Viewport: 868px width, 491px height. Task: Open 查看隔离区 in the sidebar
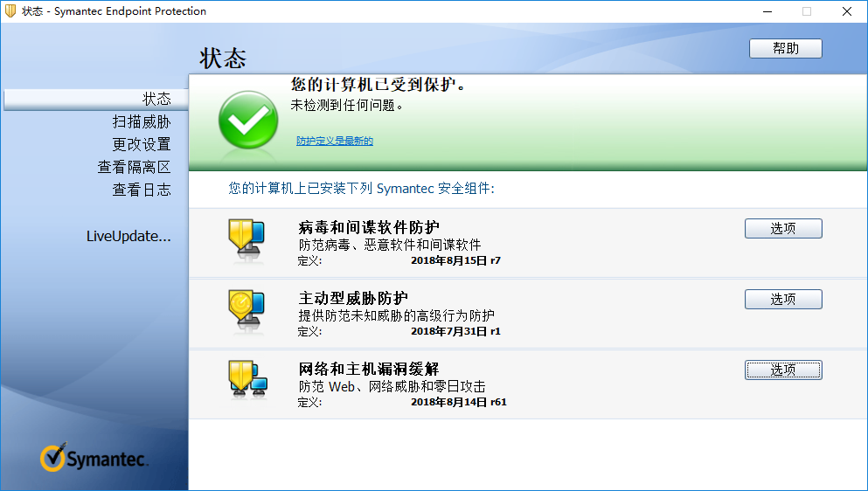pyautogui.click(x=134, y=167)
